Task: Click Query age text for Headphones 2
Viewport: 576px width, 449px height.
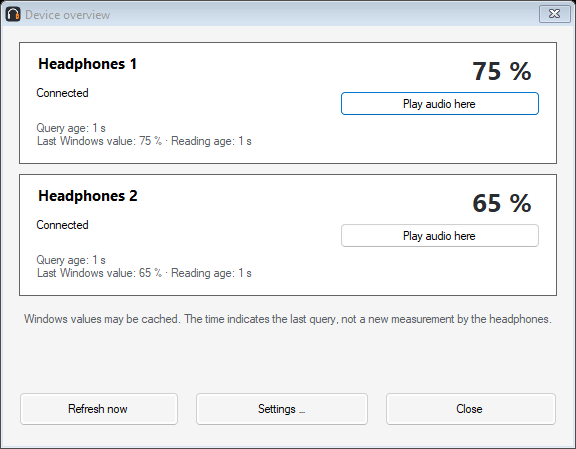Action: (x=71, y=260)
